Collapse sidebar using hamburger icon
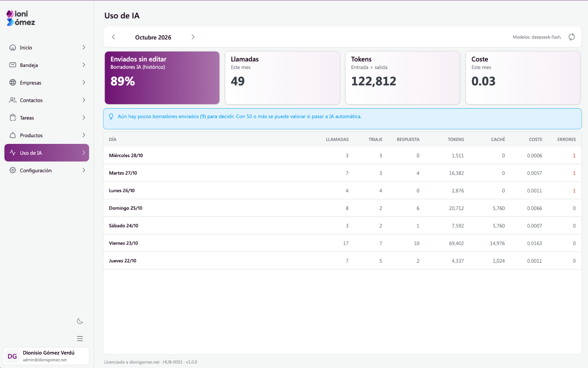This screenshot has width=588, height=368. [80, 339]
